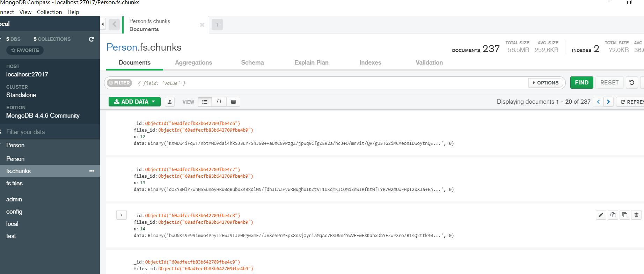Open the Help menu
This screenshot has width=644, height=274.
point(73,12)
